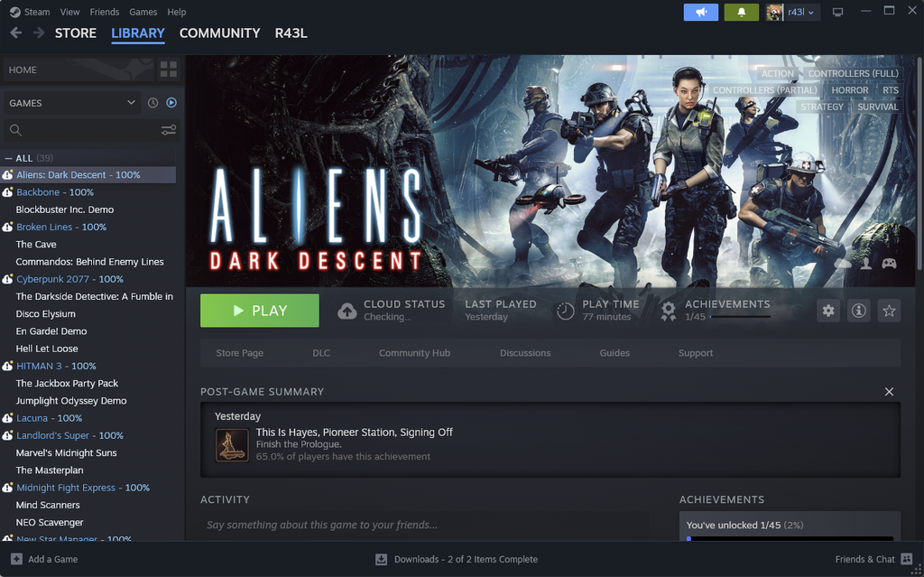Image resolution: width=924 pixels, height=577 pixels.
Task: Toggle the Ready to Play filter
Action: (x=171, y=102)
